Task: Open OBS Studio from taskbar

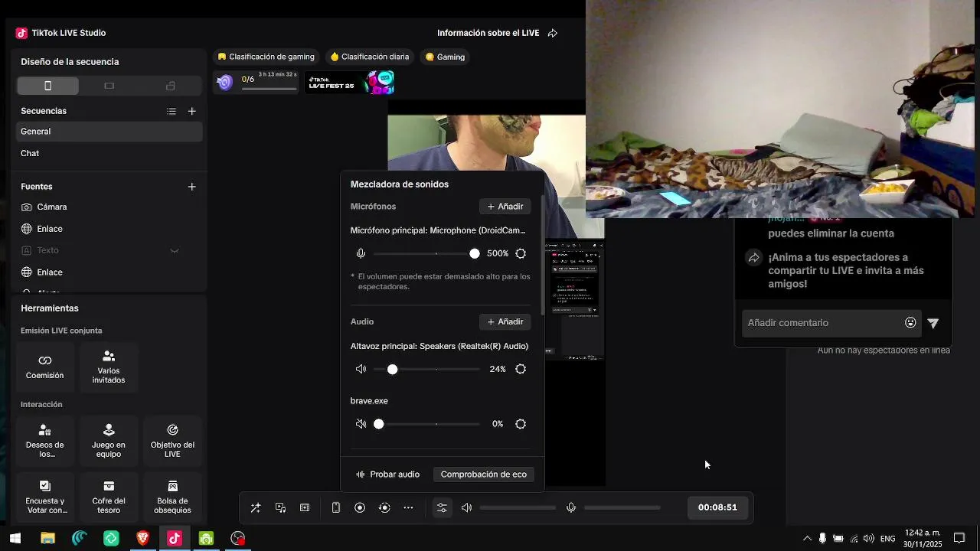Action: click(238, 539)
